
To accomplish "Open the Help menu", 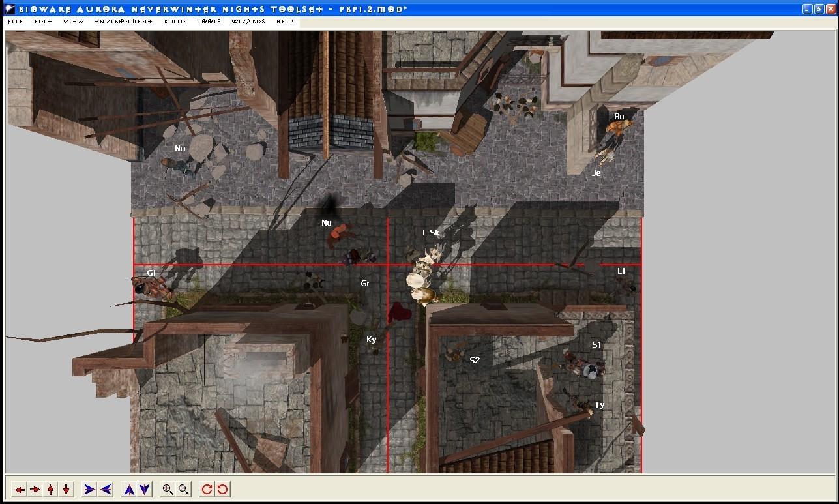I will pyautogui.click(x=284, y=22).
